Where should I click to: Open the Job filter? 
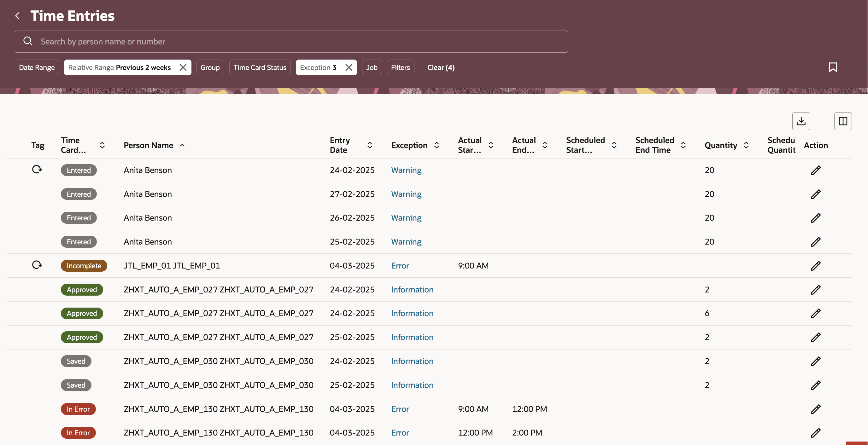pos(372,67)
